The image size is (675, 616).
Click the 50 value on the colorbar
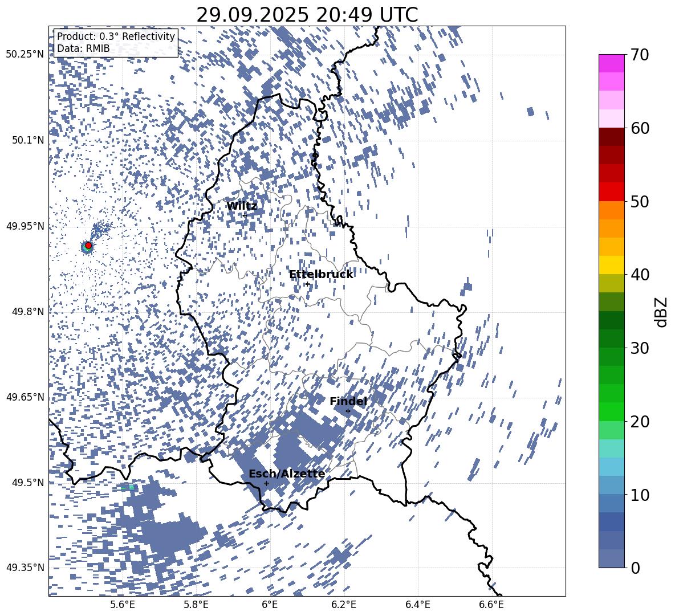click(640, 201)
